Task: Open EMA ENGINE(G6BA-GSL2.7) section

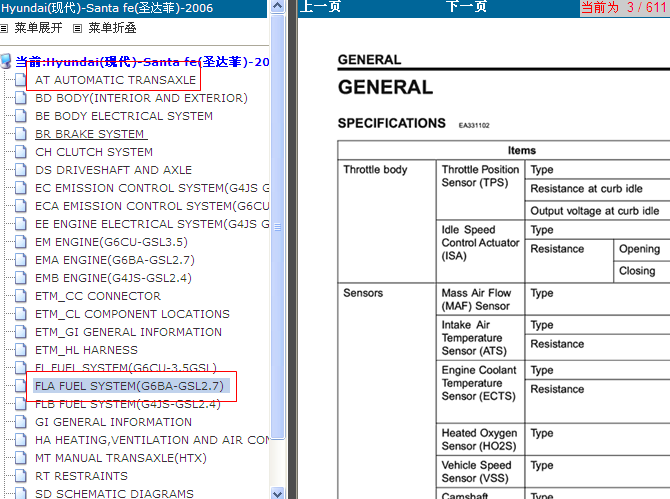Action: [115, 260]
